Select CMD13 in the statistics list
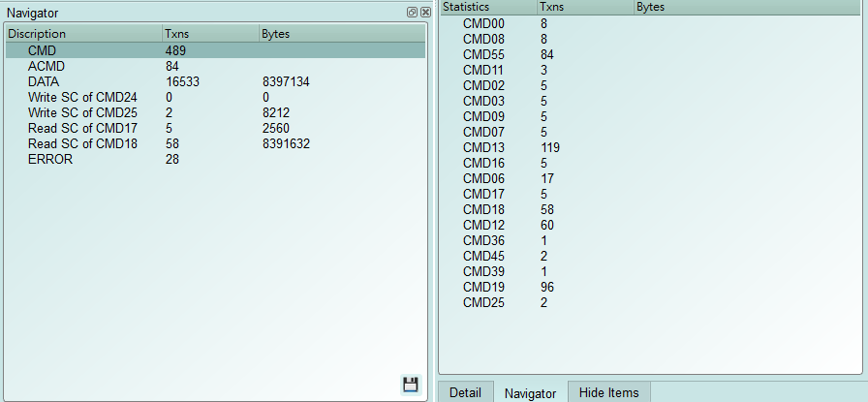 483,148
